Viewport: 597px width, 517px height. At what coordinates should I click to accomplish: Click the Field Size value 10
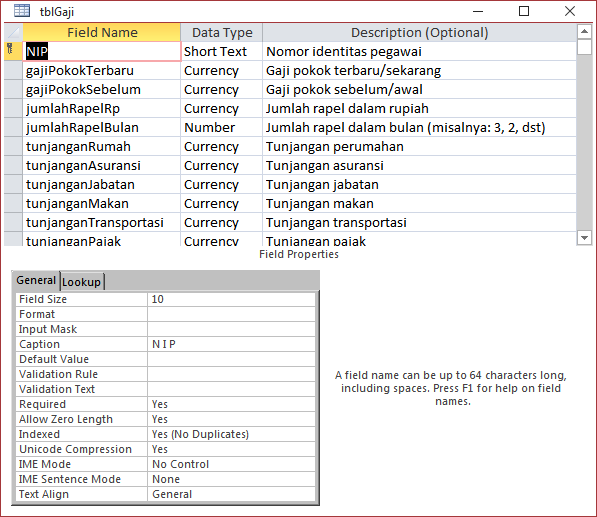[x=231, y=299]
